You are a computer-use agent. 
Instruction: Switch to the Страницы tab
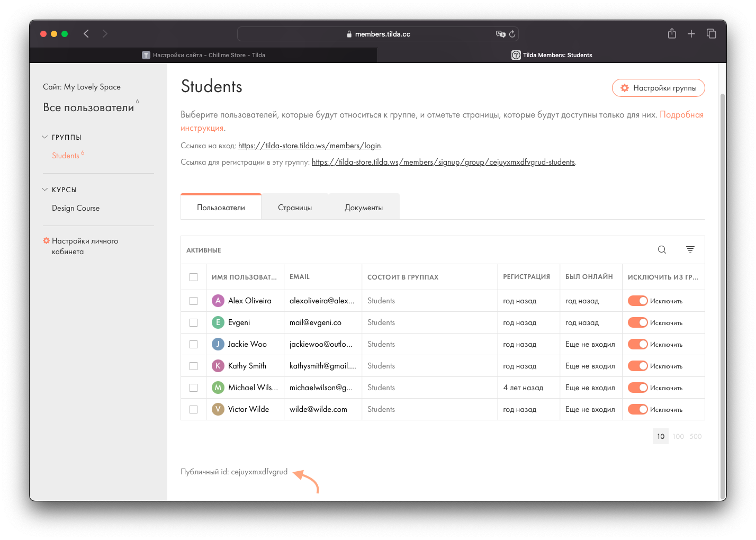pyautogui.click(x=295, y=207)
